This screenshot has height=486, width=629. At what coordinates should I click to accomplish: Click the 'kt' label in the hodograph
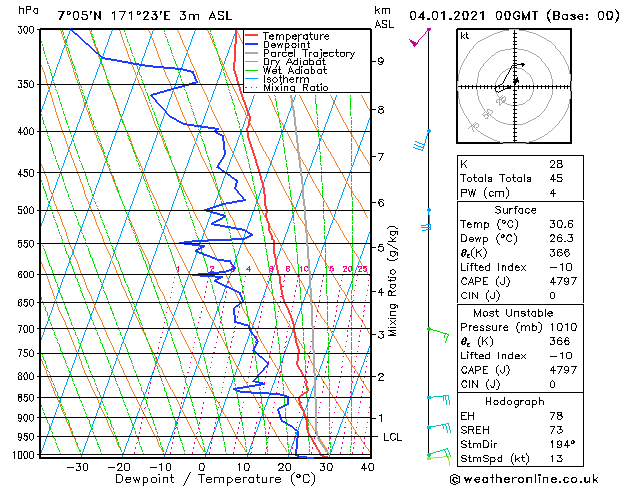coord(465,36)
